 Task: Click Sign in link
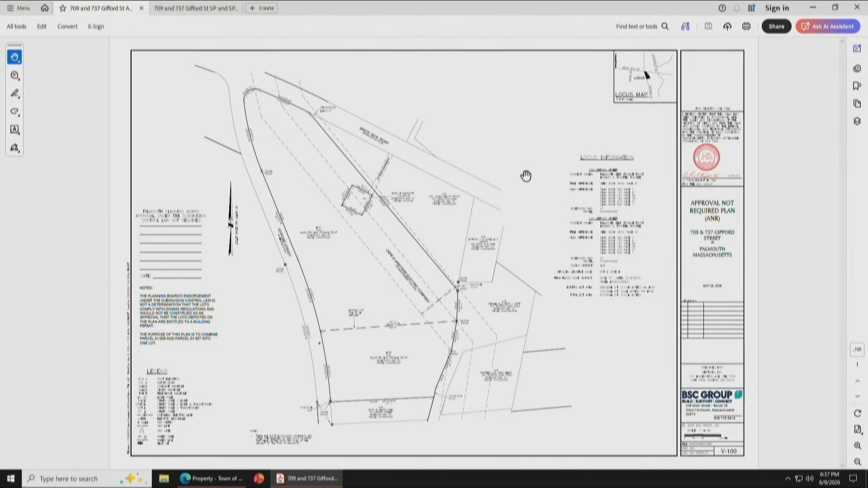coord(777,8)
